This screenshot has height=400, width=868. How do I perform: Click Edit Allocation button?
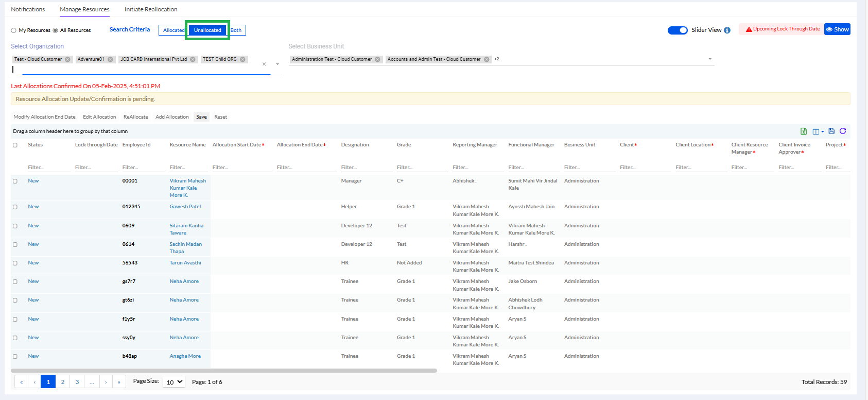point(99,117)
